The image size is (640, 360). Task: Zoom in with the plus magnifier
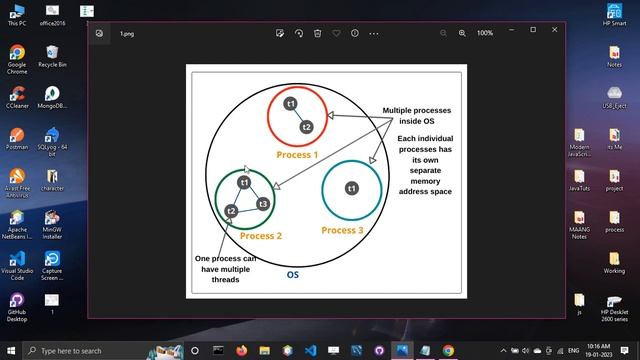(x=462, y=33)
